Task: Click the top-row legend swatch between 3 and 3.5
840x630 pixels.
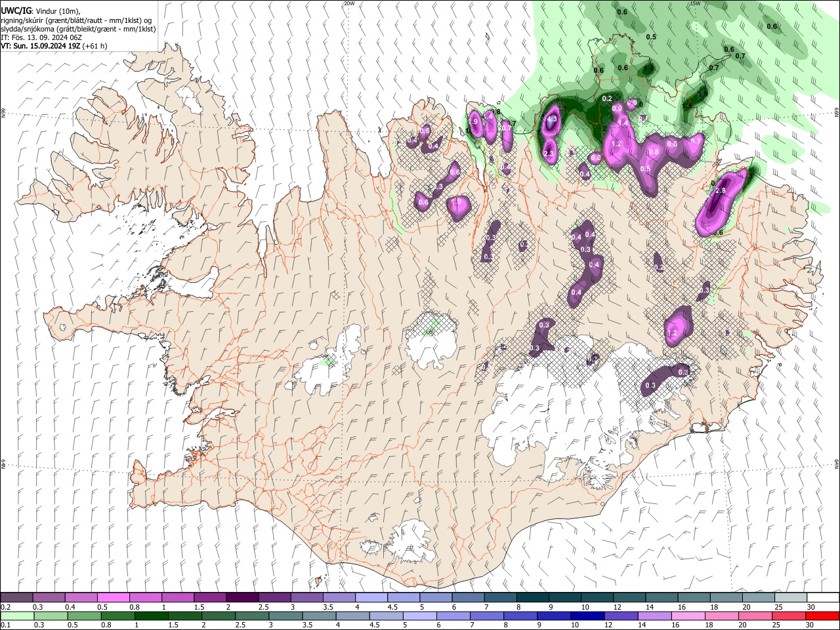Action: (306, 598)
